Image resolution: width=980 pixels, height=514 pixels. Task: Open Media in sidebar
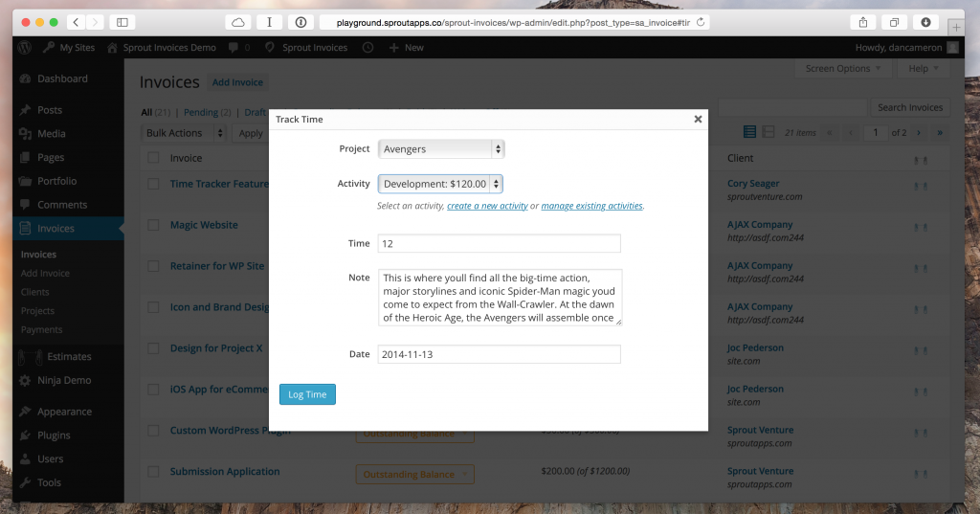pos(52,134)
